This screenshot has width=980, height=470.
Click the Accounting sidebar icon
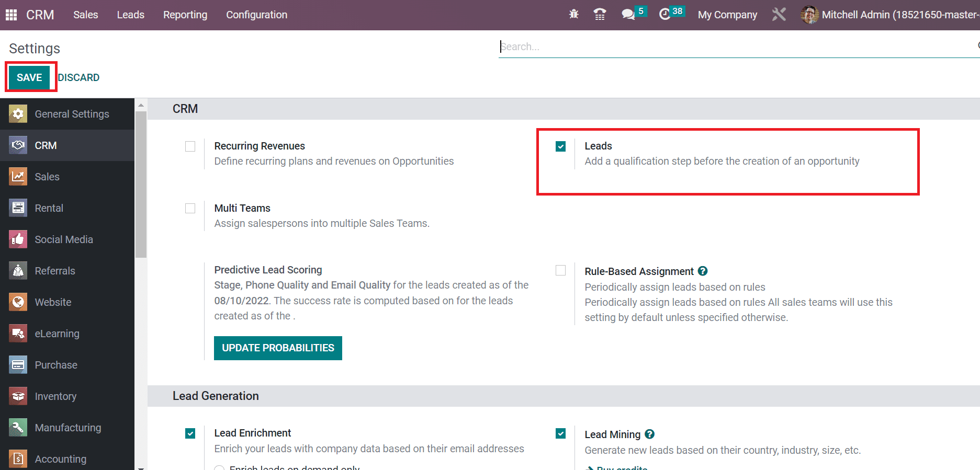(18, 459)
